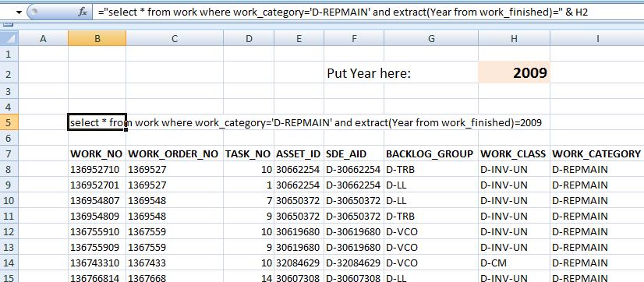
Task: Click the WORK_ORDER_NO header cell
Action: click(x=175, y=153)
